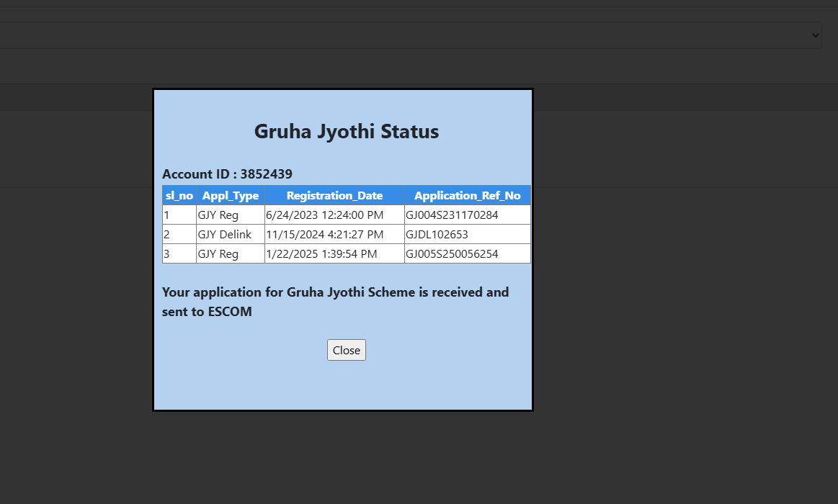This screenshot has width=838, height=504.
Task: Click date 11/15/2024 4:21:27 PM
Action: (x=325, y=235)
